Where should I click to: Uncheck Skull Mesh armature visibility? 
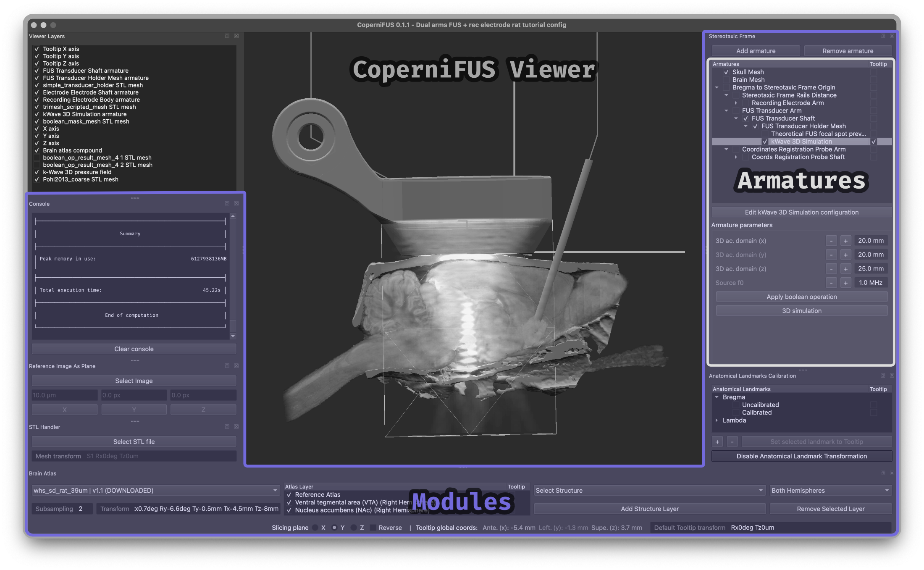tap(726, 72)
